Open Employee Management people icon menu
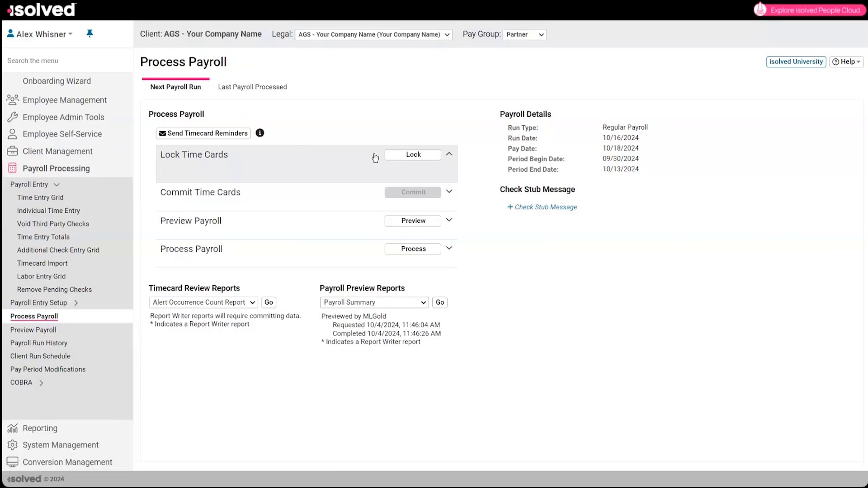 click(x=13, y=100)
